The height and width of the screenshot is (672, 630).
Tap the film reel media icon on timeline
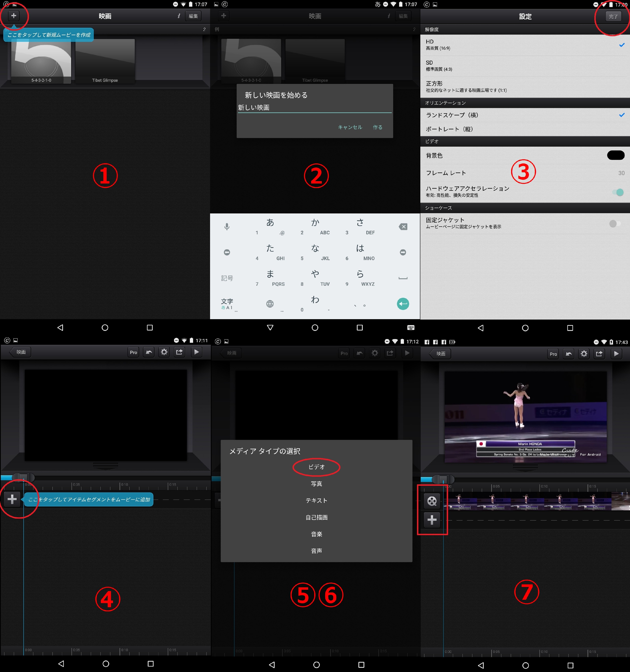click(432, 501)
